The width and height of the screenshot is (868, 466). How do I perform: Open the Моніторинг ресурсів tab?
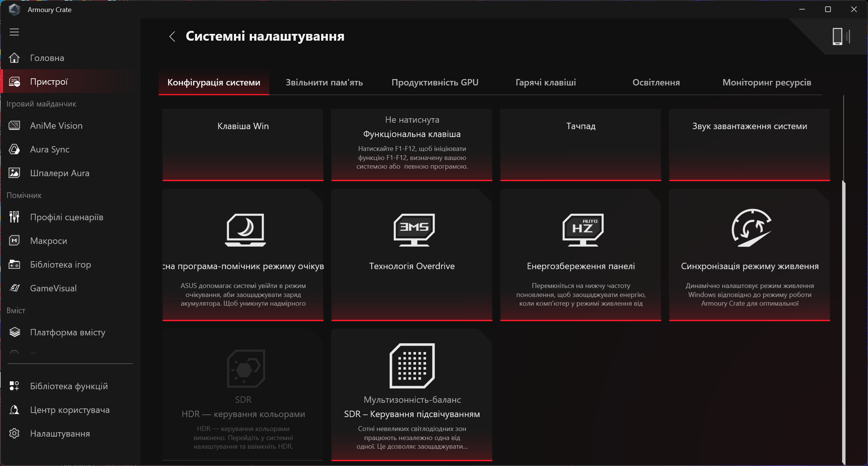pyautogui.click(x=766, y=82)
